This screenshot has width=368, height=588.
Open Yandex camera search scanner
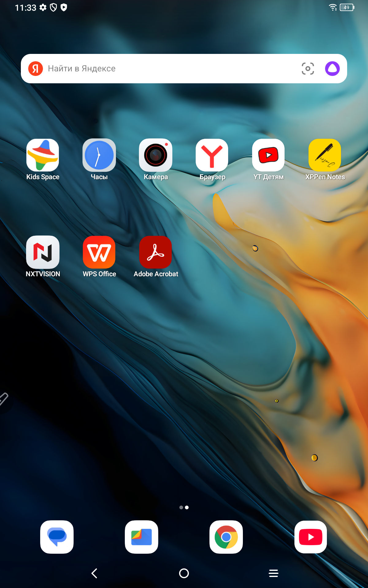point(308,68)
